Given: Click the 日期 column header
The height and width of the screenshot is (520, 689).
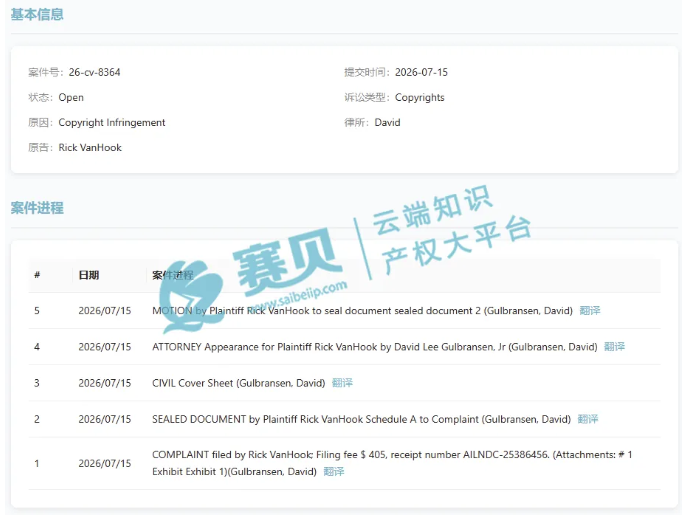Looking at the screenshot, I should (x=89, y=275).
